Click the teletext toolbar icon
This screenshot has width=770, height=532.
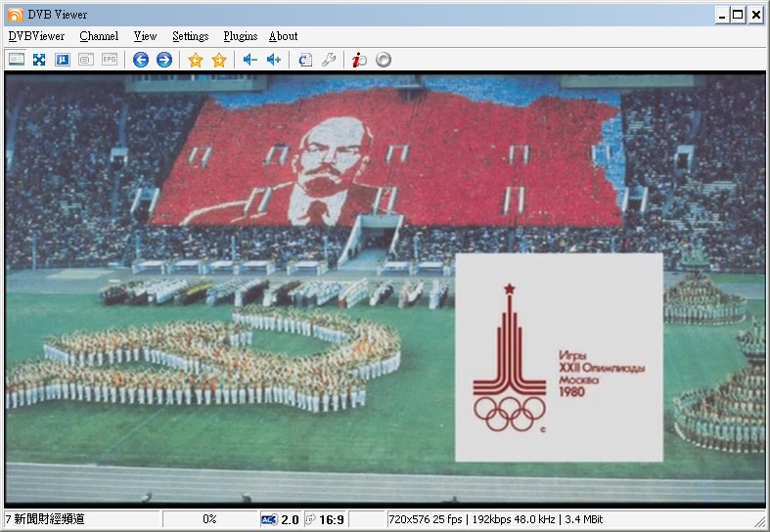click(86, 60)
